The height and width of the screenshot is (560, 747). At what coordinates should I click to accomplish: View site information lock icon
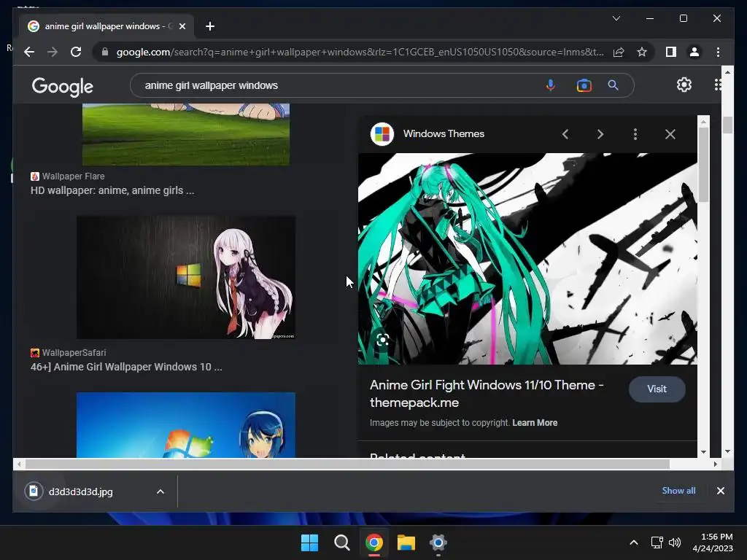(105, 52)
